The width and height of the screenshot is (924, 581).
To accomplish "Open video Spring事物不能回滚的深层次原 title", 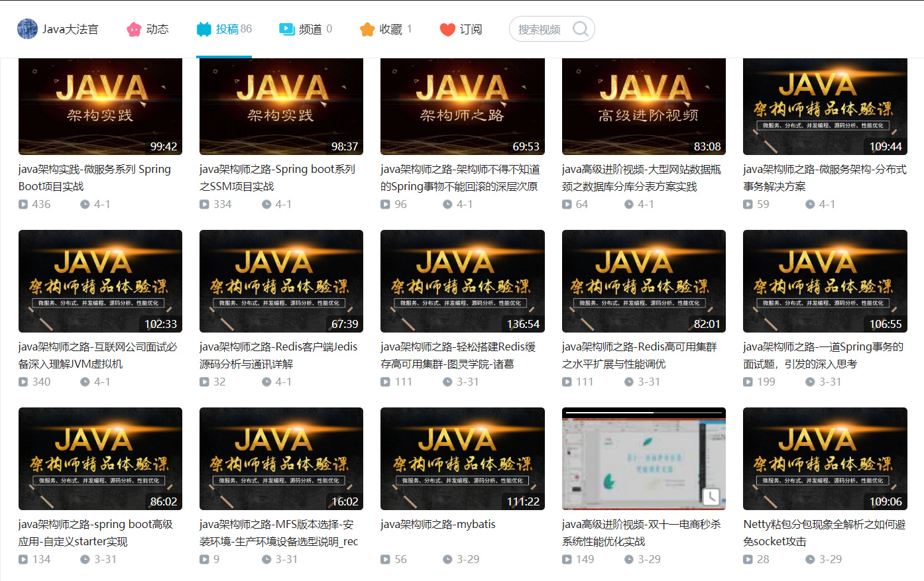I will 460,178.
